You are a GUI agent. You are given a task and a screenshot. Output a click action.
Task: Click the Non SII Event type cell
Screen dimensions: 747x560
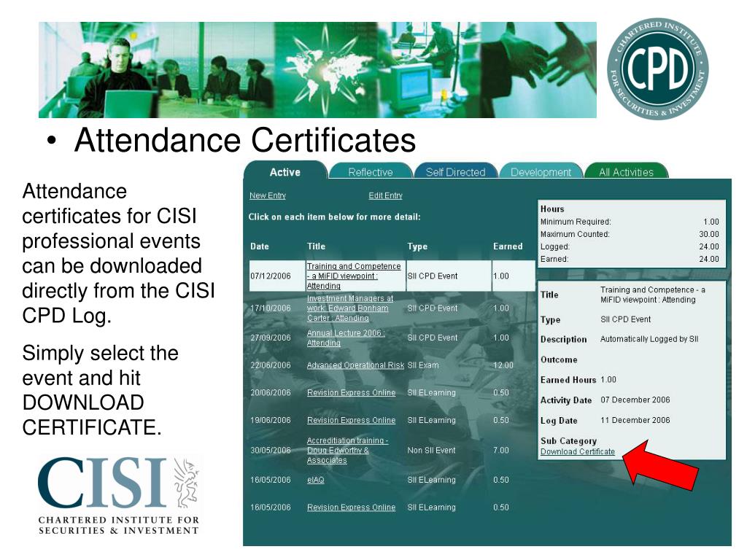(431, 450)
